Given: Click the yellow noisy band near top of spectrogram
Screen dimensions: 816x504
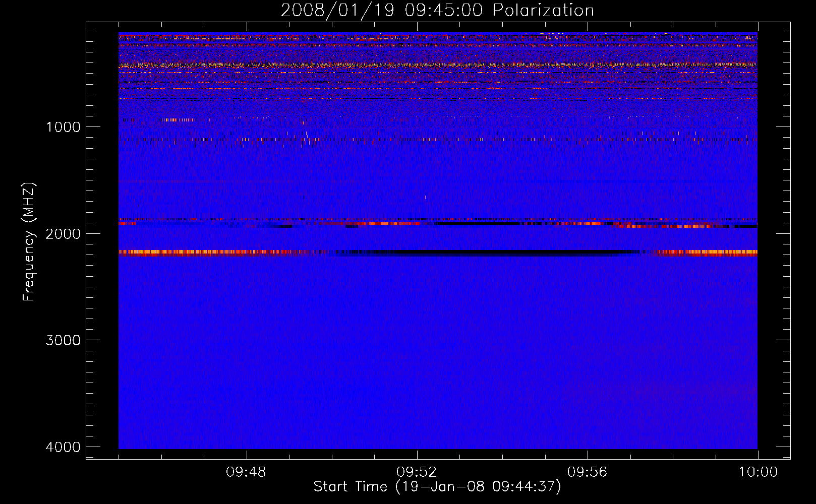Looking at the screenshot, I should point(438,65).
